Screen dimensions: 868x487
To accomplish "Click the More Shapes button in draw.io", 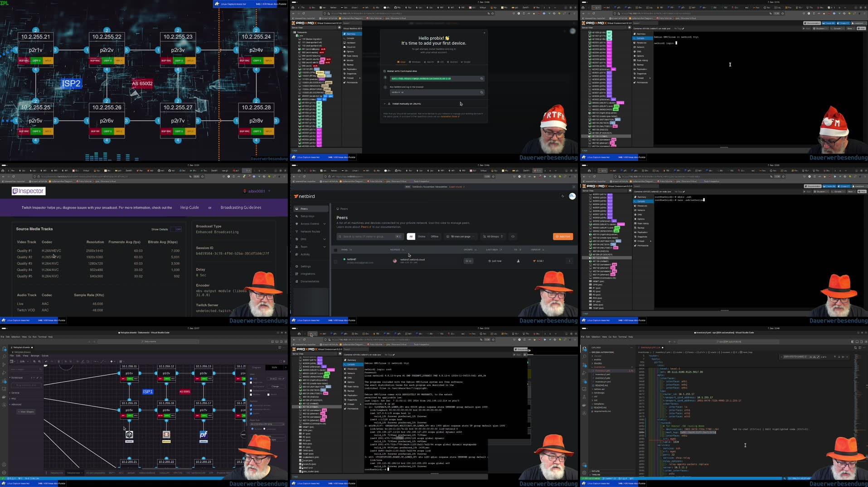I will pyautogui.click(x=26, y=412).
